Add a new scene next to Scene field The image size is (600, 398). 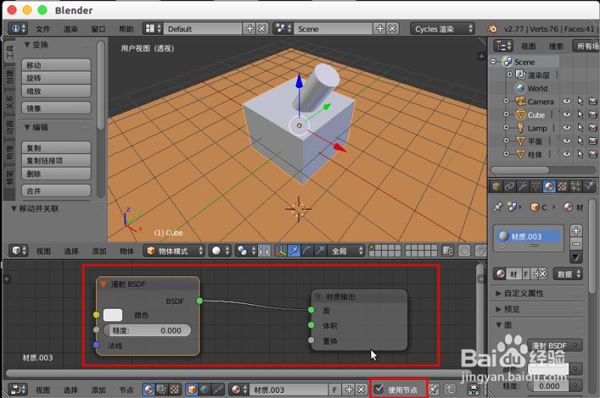click(x=380, y=29)
